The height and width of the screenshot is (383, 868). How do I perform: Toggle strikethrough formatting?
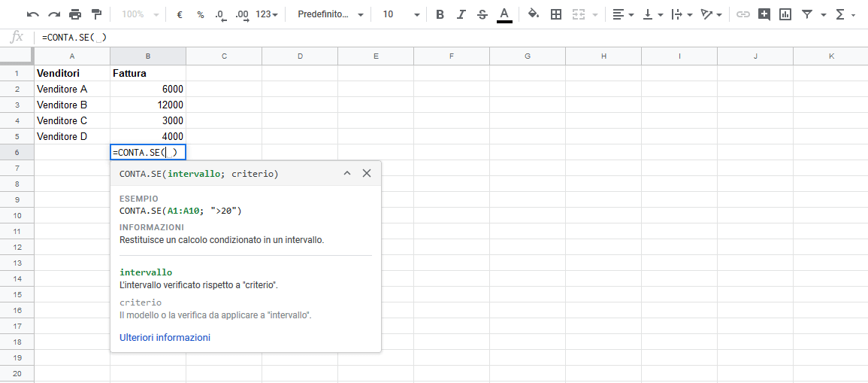click(482, 14)
